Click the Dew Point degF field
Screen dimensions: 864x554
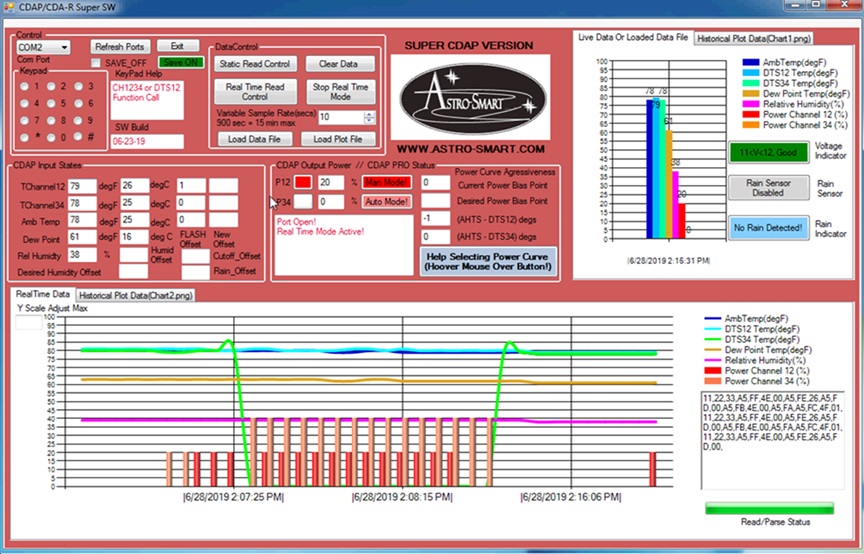coord(82,238)
